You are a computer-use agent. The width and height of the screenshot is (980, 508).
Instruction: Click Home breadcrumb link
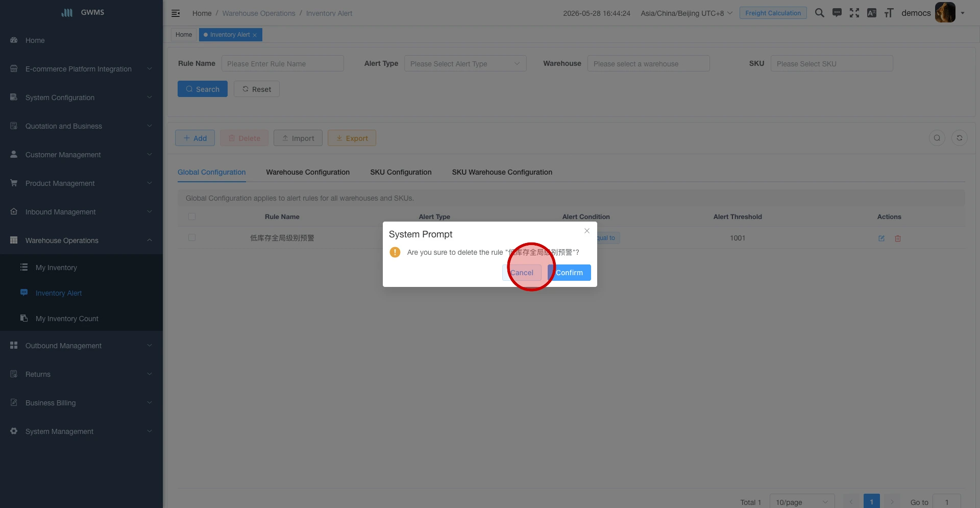click(x=202, y=13)
